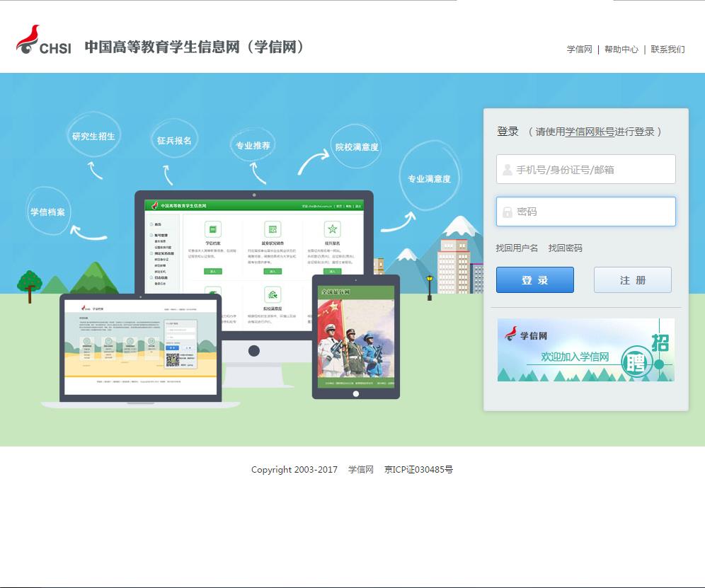Focus the 手机号/身份证号/邮箱 username field
The width and height of the screenshot is (705, 588).
click(x=586, y=169)
